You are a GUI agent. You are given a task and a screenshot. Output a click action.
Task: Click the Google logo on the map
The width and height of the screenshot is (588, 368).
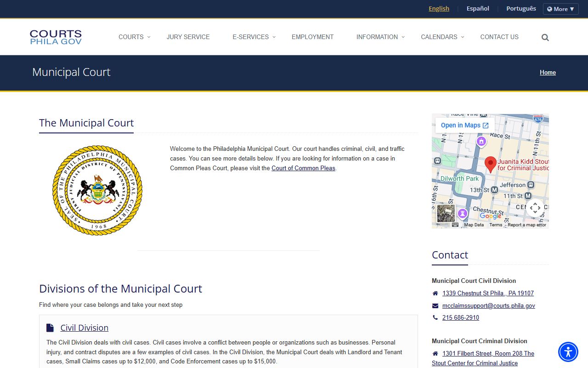point(491,216)
